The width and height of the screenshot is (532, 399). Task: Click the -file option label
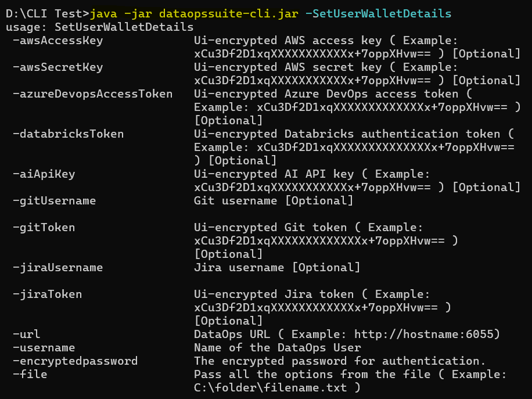(x=30, y=374)
